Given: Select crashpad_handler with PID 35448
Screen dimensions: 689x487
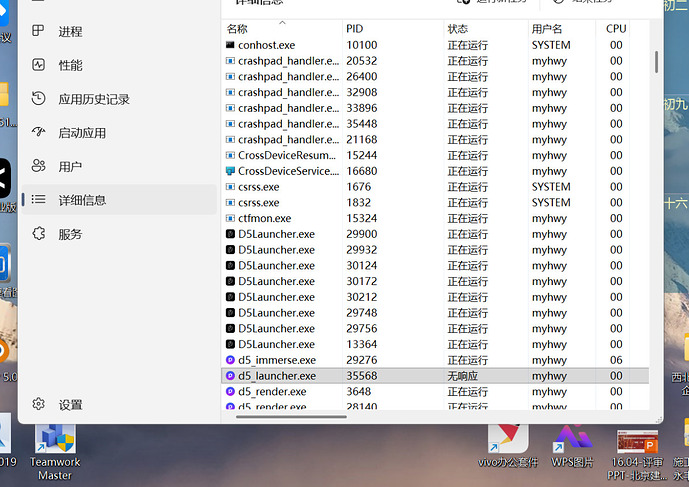Looking at the screenshot, I should coord(435,124).
